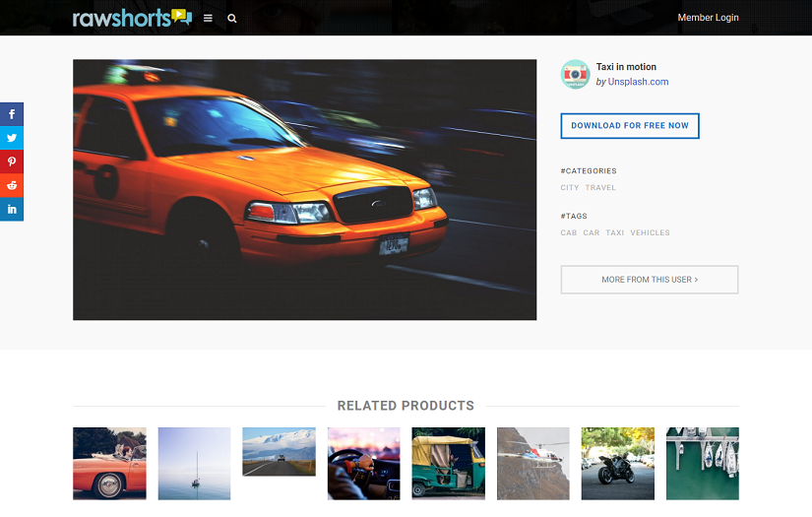Screen dimensions: 812x517
Task: Open the sailboat on calm water thumbnail
Action: coord(194,464)
